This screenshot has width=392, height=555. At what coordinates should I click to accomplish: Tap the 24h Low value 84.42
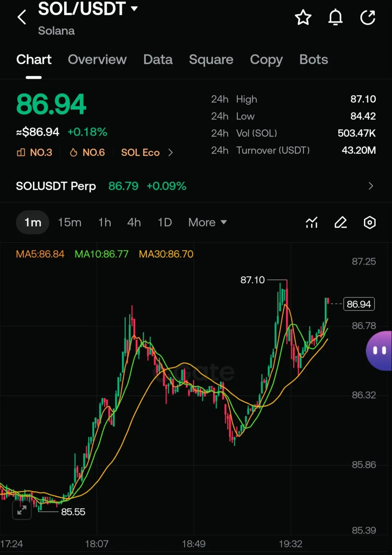coord(363,116)
